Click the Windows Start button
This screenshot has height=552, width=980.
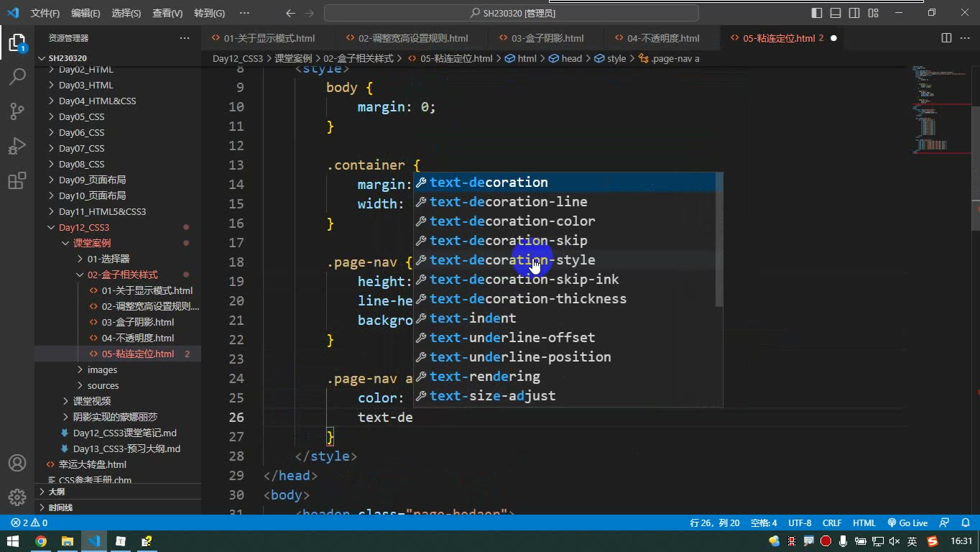tap(13, 541)
